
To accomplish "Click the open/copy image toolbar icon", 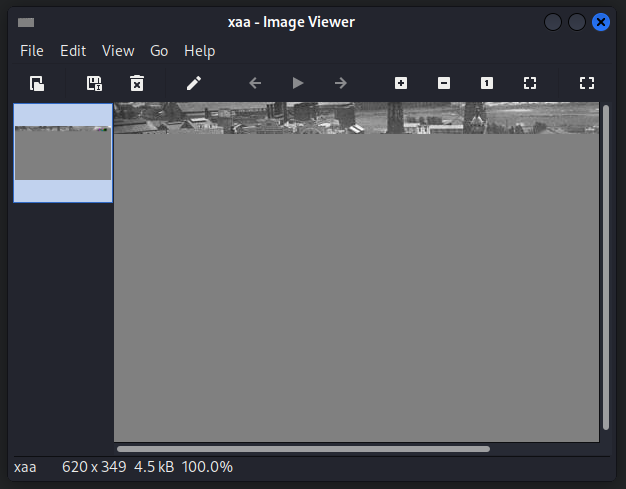I will pyautogui.click(x=37, y=83).
